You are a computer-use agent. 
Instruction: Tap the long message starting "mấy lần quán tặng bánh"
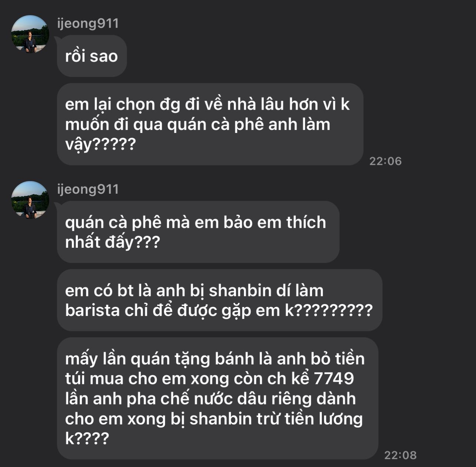[x=217, y=398]
